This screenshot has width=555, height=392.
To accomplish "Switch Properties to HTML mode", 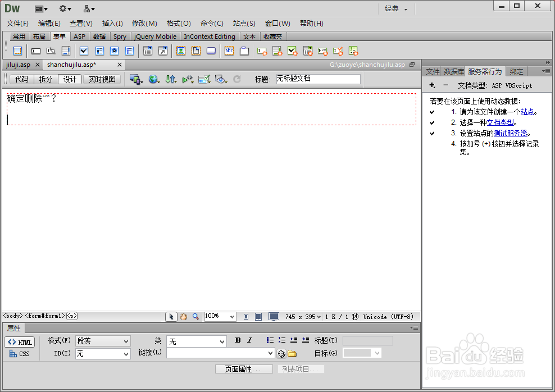I will pos(20,342).
